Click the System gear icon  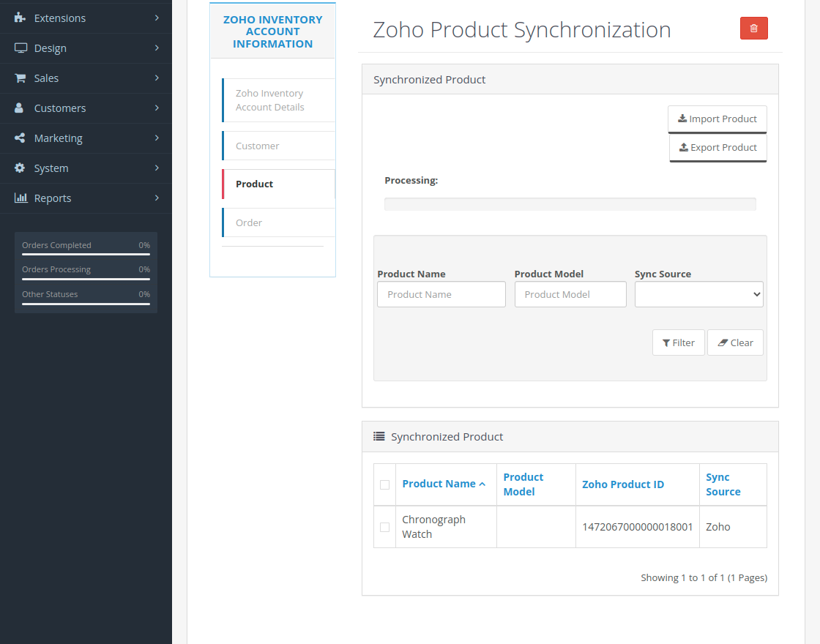pos(19,168)
